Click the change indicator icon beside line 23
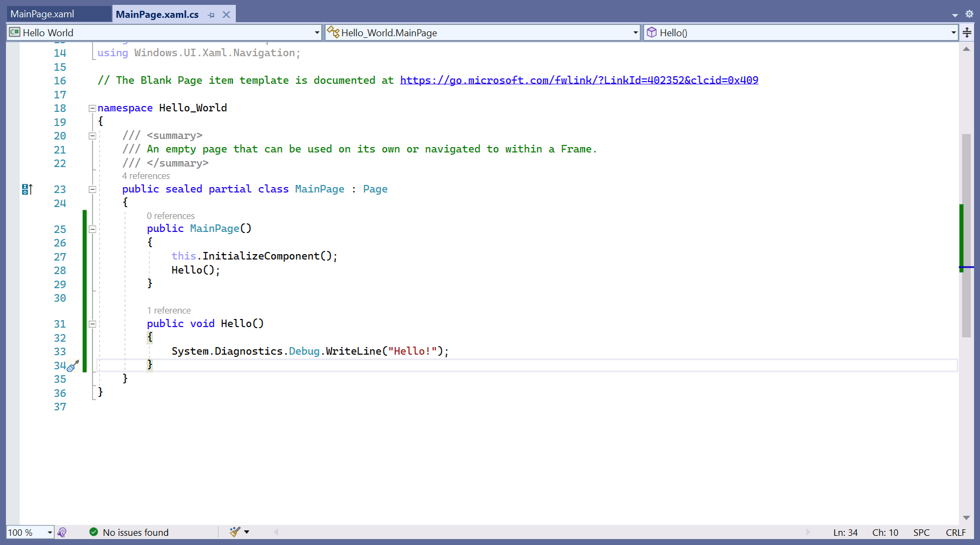 coord(27,189)
